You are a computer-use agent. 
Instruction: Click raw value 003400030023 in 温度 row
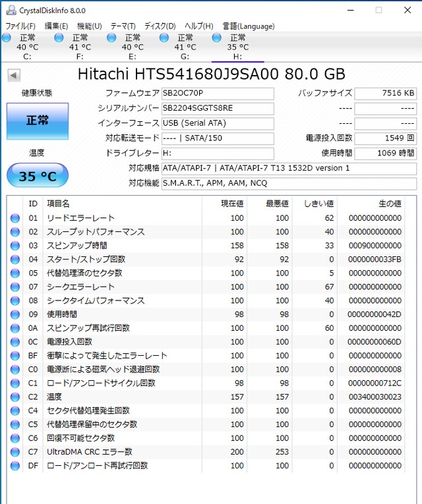[x=375, y=397]
